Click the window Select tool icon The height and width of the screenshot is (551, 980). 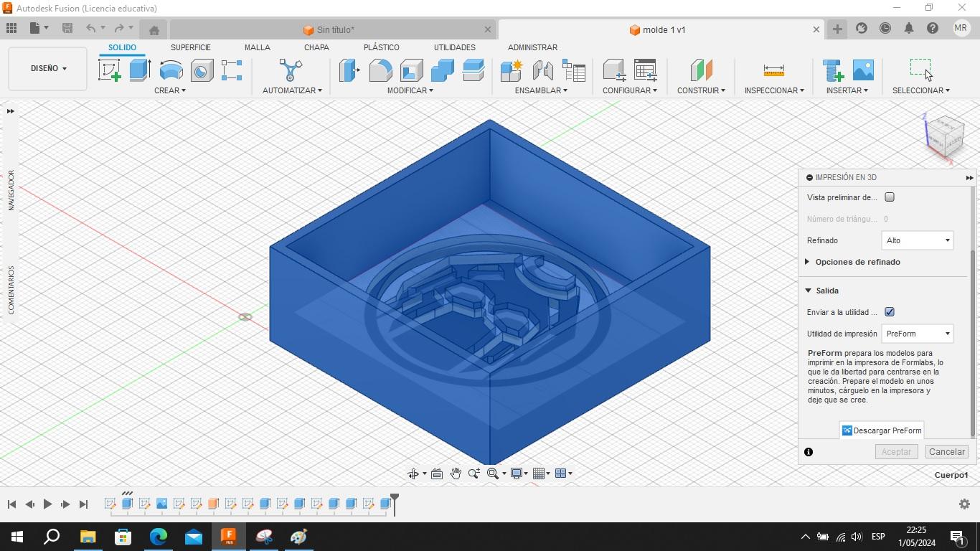pyautogui.click(x=920, y=70)
